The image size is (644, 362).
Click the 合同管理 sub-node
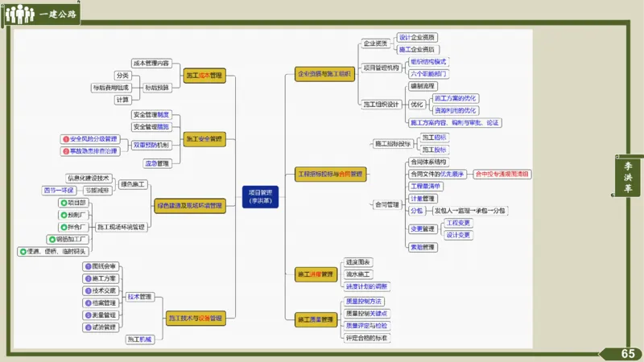point(386,204)
